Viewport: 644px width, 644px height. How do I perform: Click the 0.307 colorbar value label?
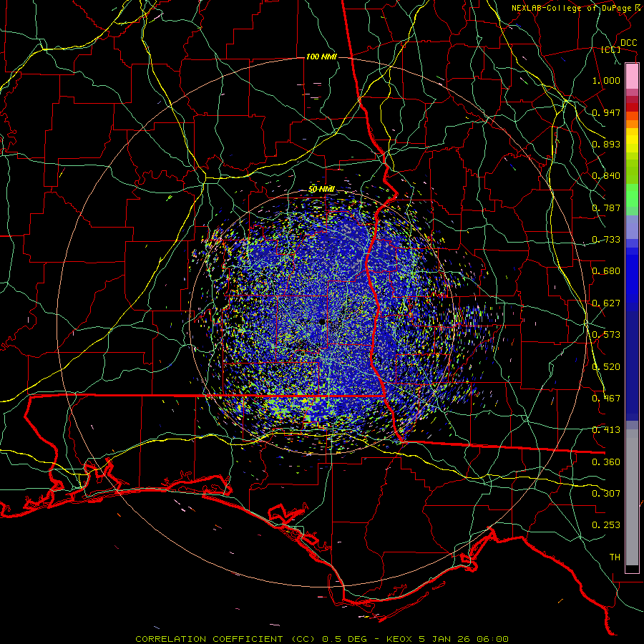606,494
